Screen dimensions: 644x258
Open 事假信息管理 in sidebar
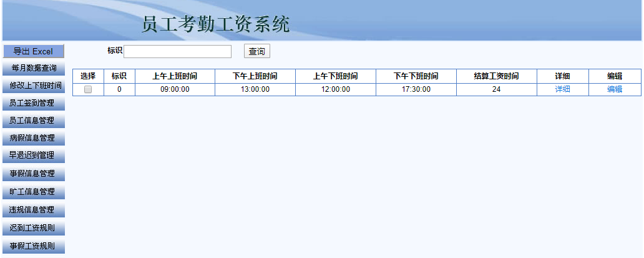click(33, 174)
